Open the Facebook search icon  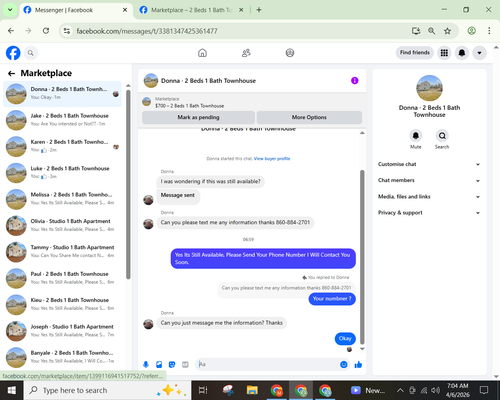(x=31, y=53)
